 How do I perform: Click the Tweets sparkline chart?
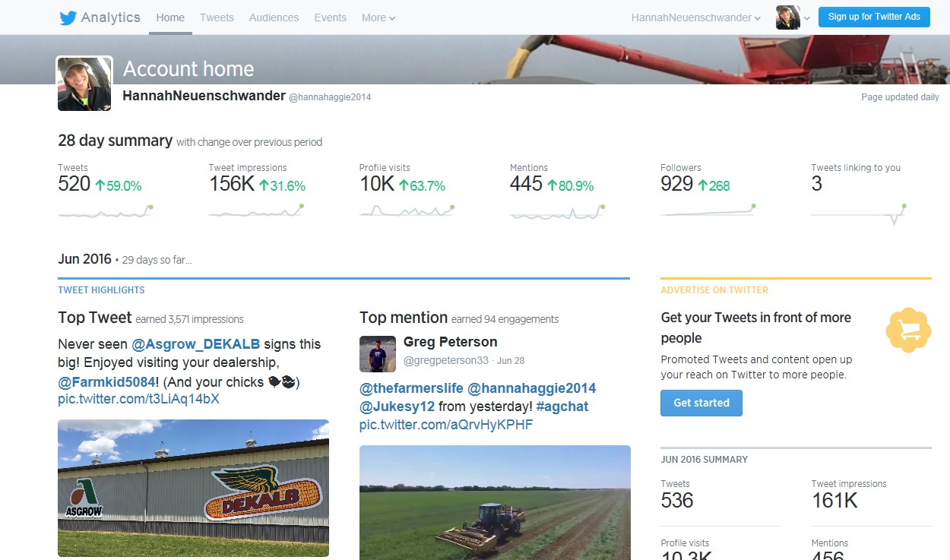click(106, 212)
